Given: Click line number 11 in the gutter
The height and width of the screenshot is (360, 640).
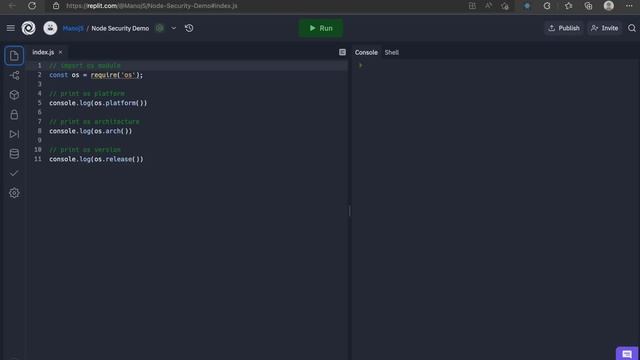Looking at the screenshot, I should point(38,159).
